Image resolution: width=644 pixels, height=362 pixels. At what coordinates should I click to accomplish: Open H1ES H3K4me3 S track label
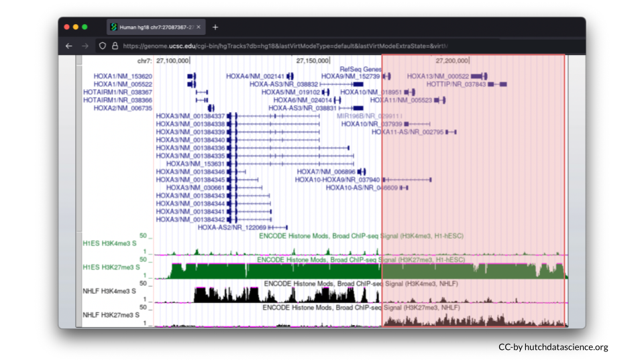tap(109, 243)
